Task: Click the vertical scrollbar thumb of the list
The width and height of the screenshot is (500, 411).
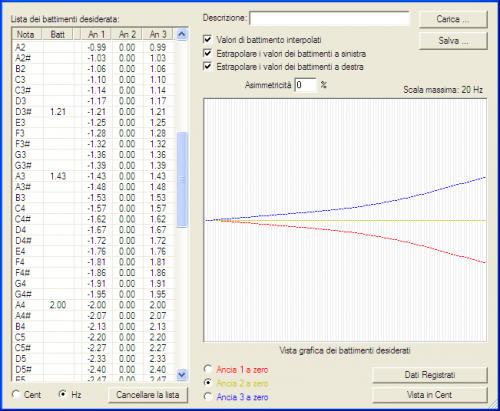Action: click(182, 180)
